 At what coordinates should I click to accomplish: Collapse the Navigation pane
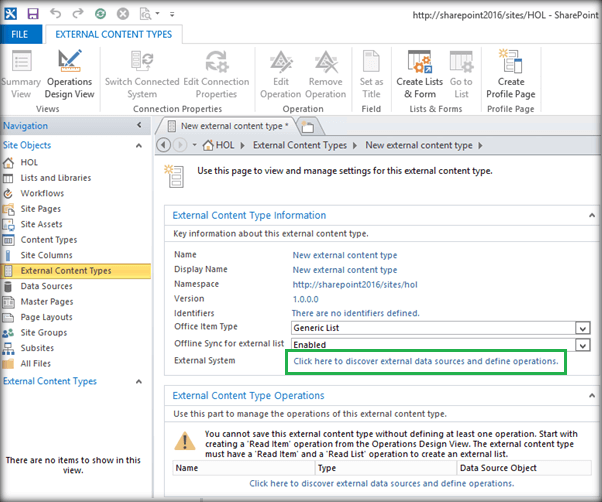tap(139, 125)
